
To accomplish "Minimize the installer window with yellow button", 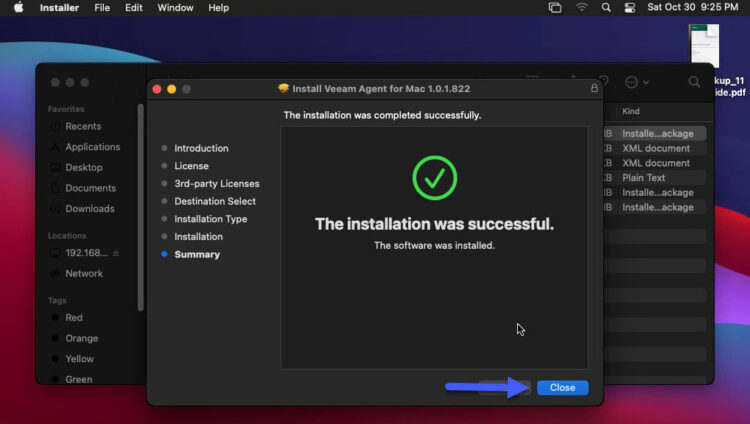I will (x=172, y=89).
